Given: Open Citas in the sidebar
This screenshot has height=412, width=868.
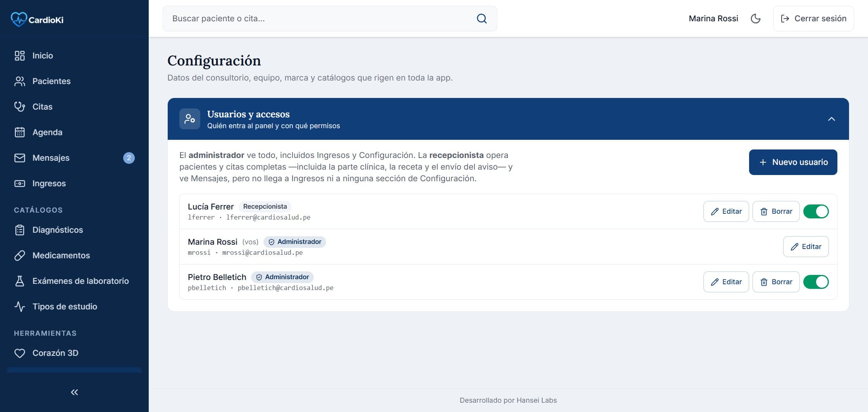Looking at the screenshot, I should coord(74,107).
